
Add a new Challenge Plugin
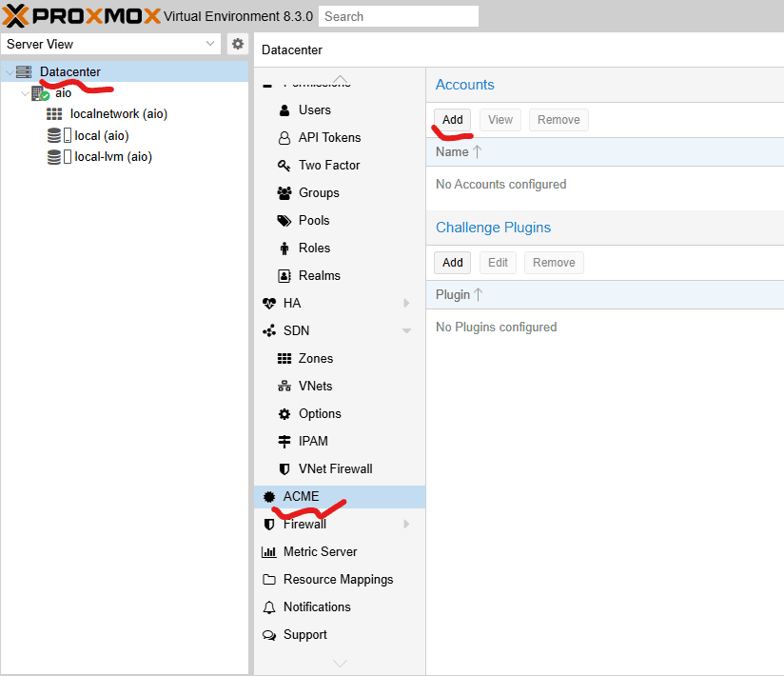click(x=453, y=263)
